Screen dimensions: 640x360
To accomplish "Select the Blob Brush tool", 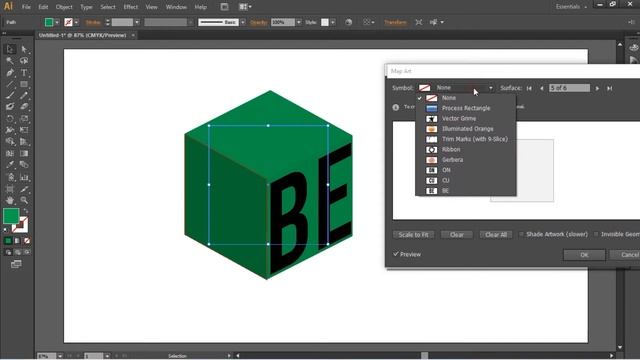I will click(x=10, y=107).
